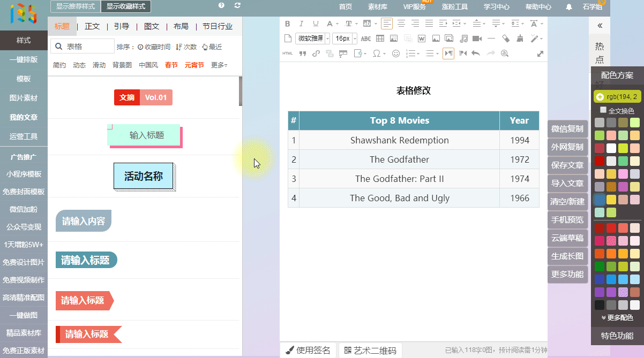The image size is (644, 358).
Task: Click the 手机预览 button
Action: pyautogui.click(x=567, y=219)
